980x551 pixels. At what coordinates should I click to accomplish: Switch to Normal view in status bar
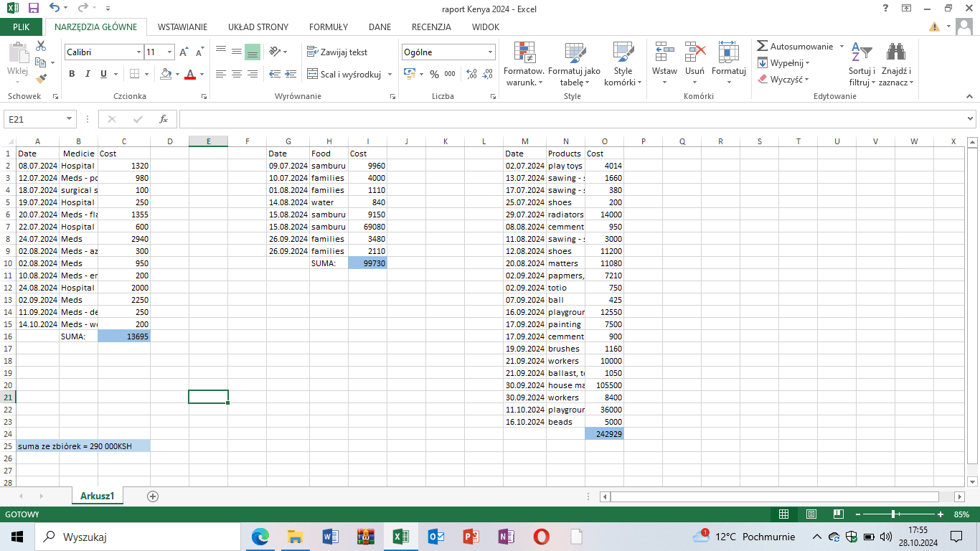pyautogui.click(x=784, y=514)
